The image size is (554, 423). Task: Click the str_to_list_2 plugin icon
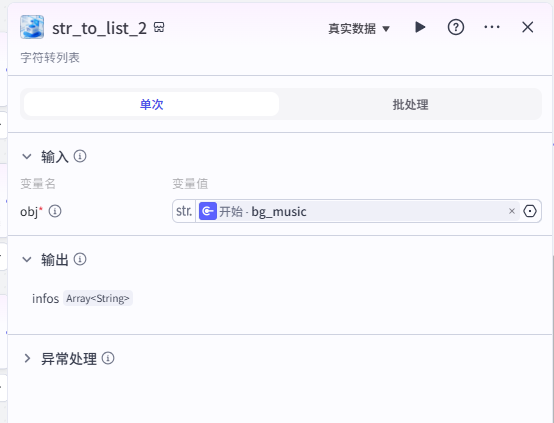click(32, 27)
